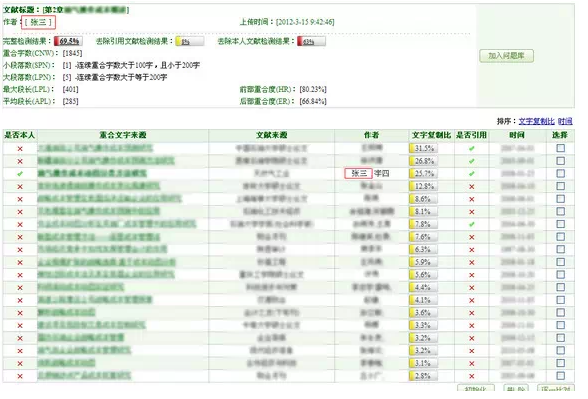Tick the 选择 checkbox in the 26.8% row
This screenshot has width=588, height=399.
pos(561,161)
